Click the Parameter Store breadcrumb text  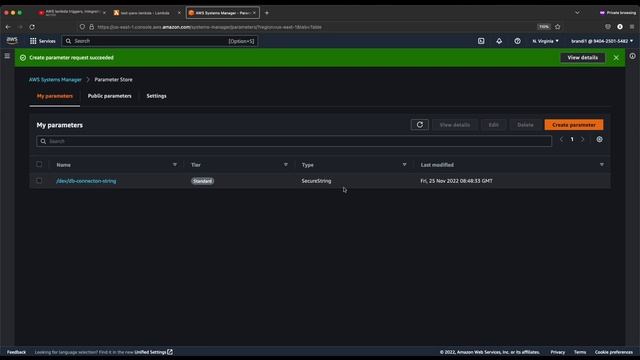pos(113,80)
